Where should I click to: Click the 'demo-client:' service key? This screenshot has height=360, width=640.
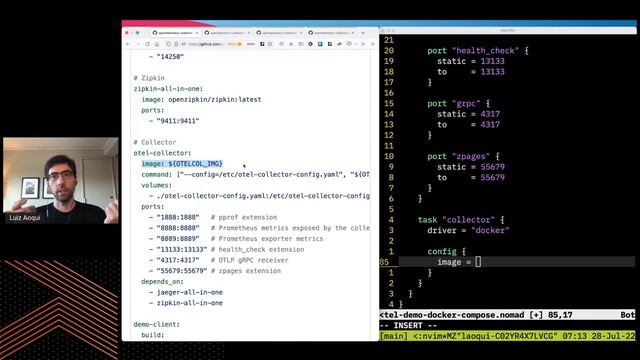click(156, 324)
